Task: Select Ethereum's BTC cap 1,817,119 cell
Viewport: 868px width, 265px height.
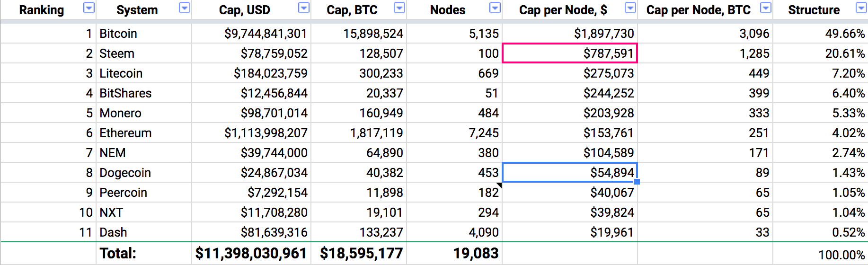Action: [x=359, y=133]
